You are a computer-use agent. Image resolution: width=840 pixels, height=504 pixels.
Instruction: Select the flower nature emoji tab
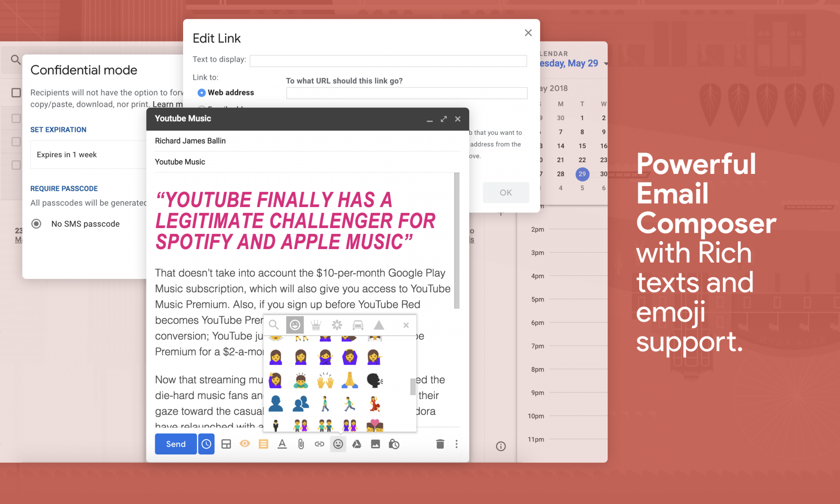337,325
